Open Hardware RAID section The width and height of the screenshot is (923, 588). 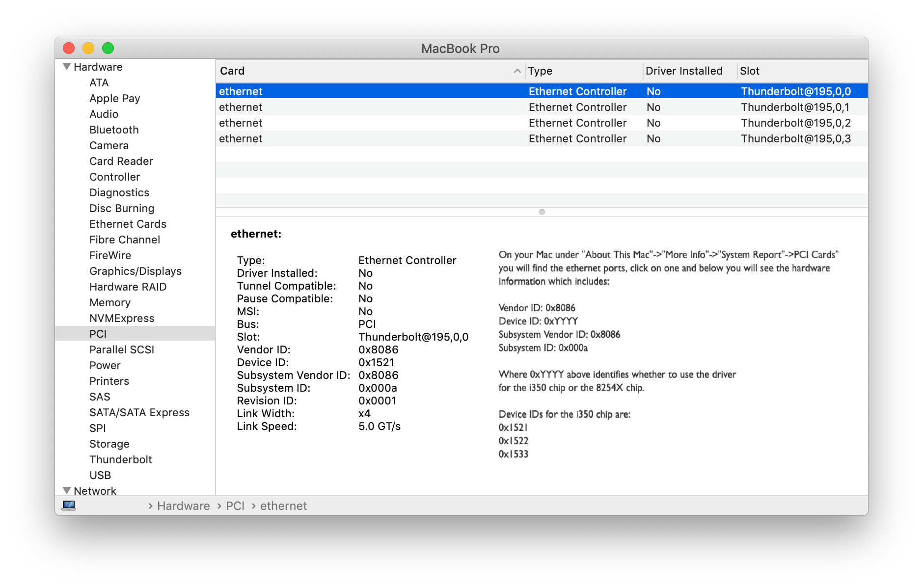pos(128,287)
